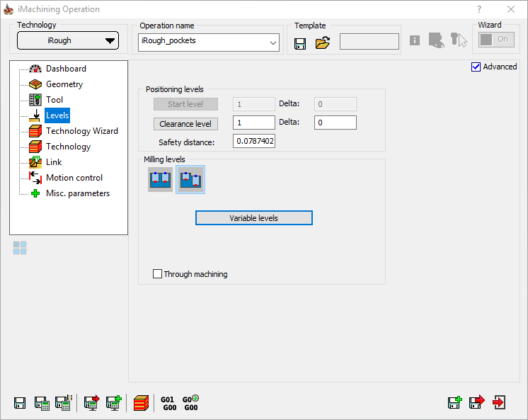Click the Save and Copy icon with plus
The height and width of the screenshot is (420, 528).
click(455, 402)
